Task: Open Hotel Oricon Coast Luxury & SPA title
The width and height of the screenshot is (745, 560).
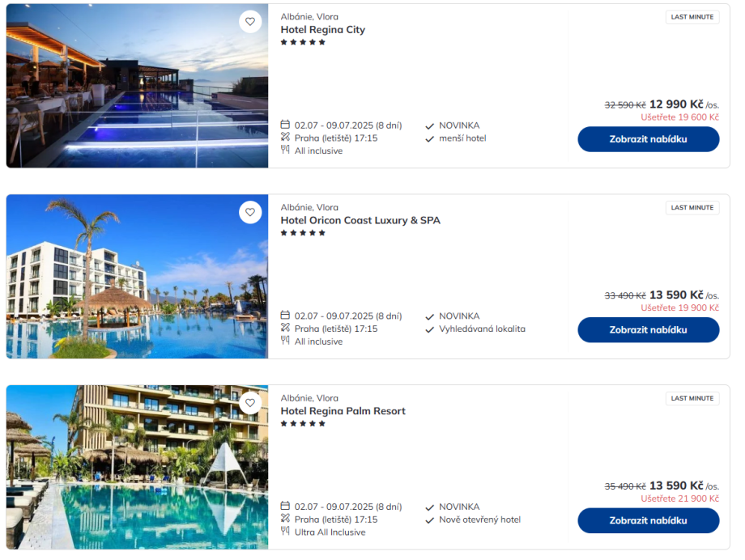Action: pyautogui.click(x=360, y=220)
